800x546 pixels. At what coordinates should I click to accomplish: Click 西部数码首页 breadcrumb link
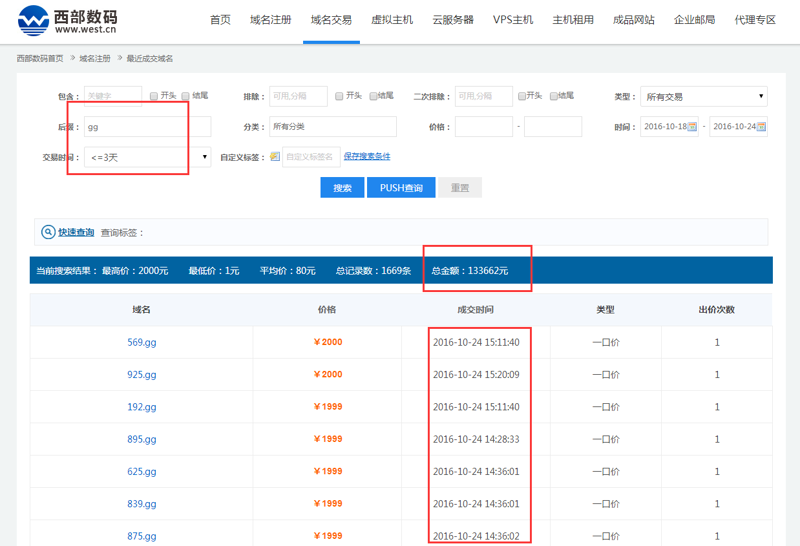pos(40,59)
